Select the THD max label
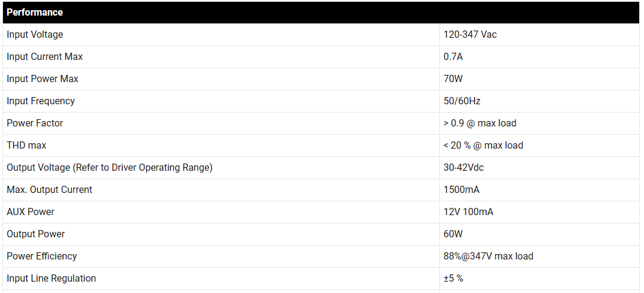This screenshot has width=644, height=293. [x=26, y=146]
